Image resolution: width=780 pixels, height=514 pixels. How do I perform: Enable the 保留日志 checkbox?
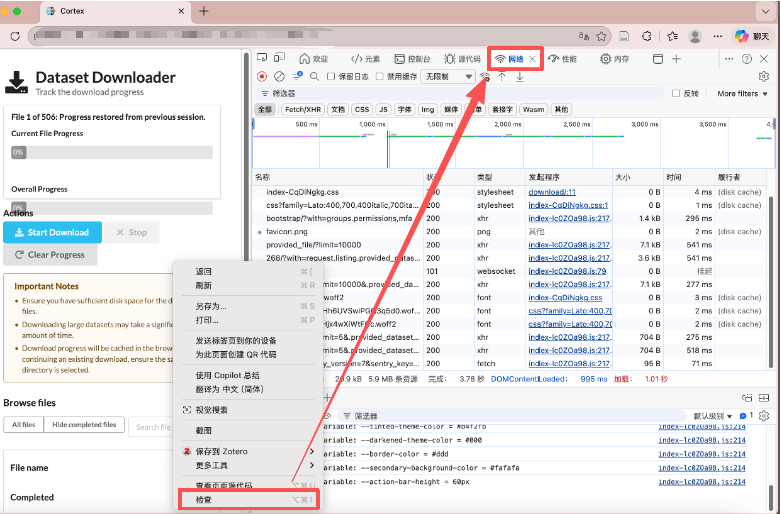pos(332,76)
